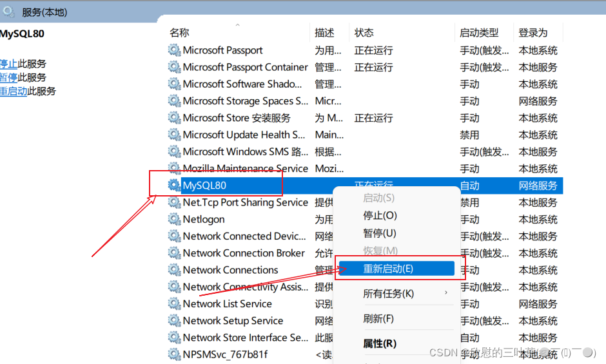Image resolution: width=606 pixels, height=364 pixels.
Task: Sort by the 登录为 column header
Action: click(533, 33)
